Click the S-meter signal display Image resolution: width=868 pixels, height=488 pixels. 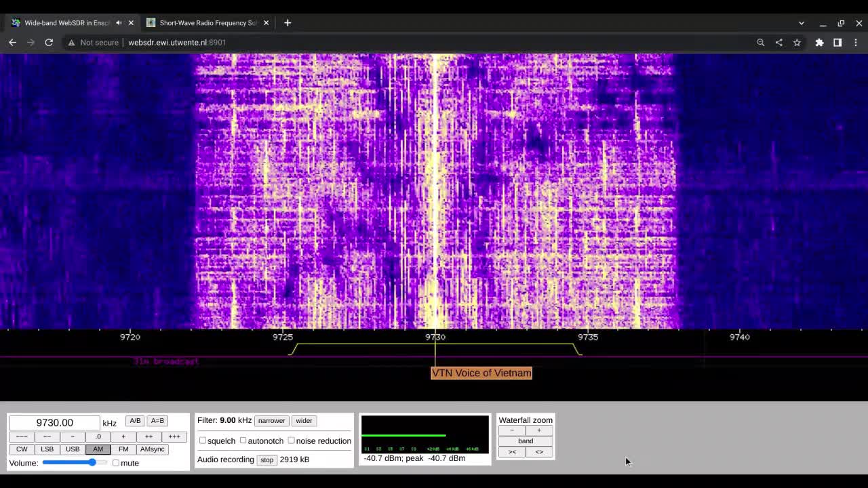pyautogui.click(x=425, y=434)
